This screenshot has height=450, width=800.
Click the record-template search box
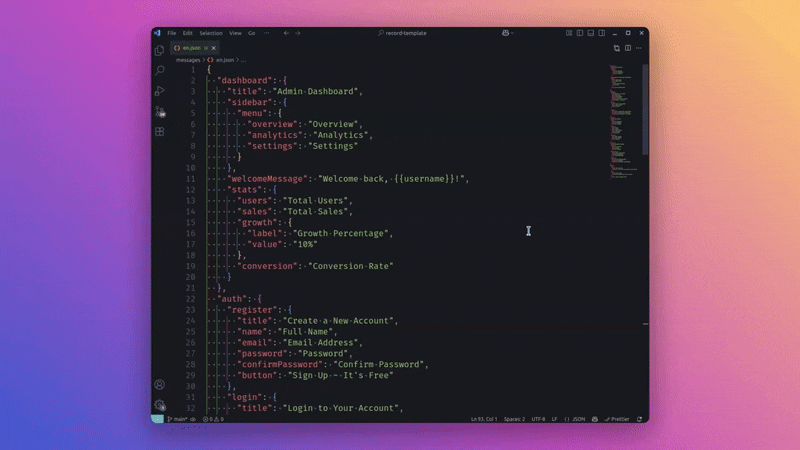pyautogui.click(x=403, y=33)
